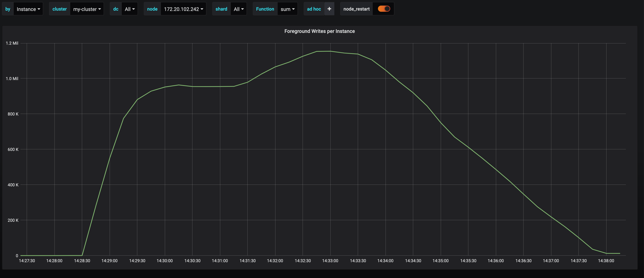Image resolution: width=644 pixels, height=278 pixels.
Task: Open the node dropdown showing 172.20.102.242
Action: [x=183, y=9]
